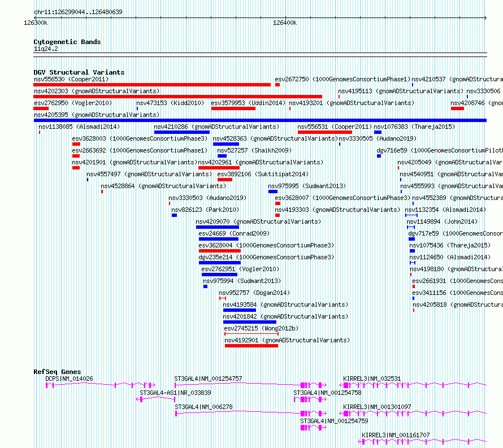Click nsv975995 (Sudmant2013) label
The height and width of the screenshot is (448, 503).
[307, 186]
